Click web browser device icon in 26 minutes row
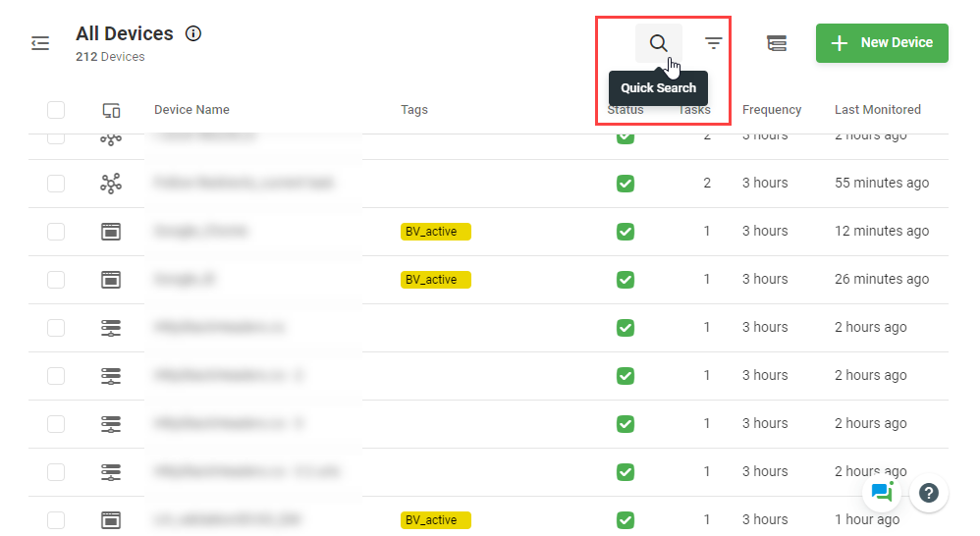This screenshot has width=980, height=536. pos(111,280)
